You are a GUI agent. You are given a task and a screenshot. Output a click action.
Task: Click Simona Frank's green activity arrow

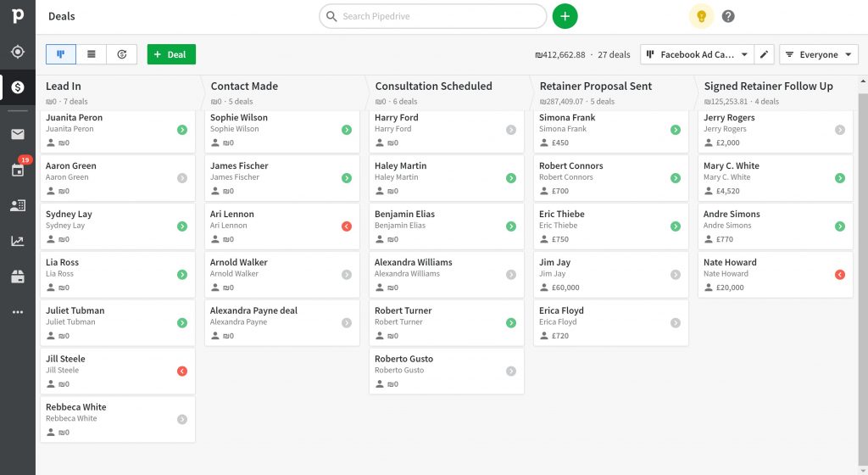[x=676, y=130]
